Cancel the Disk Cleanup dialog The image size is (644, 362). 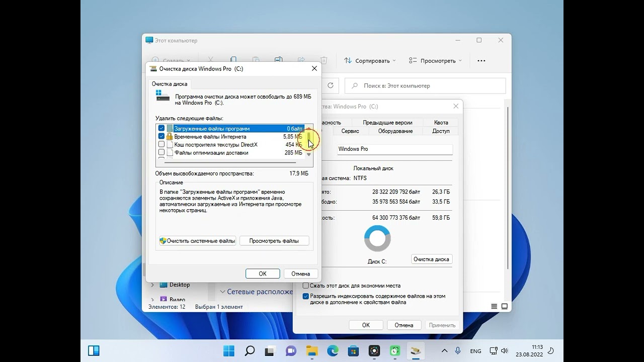(x=300, y=274)
